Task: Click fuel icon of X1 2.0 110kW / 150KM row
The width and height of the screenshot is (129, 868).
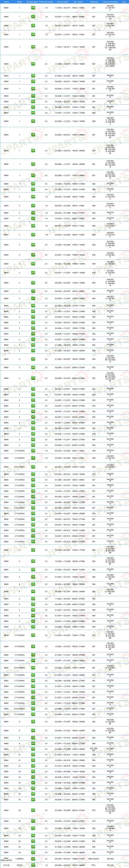Action: coord(33,755)
